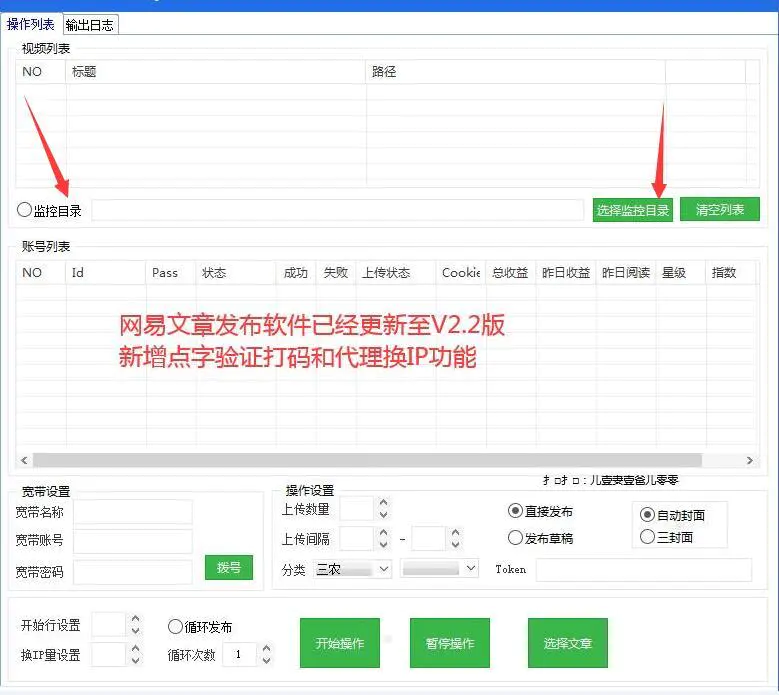This screenshot has width=779, height=695.
Task: Click the 失败 column header
Action: click(x=336, y=273)
